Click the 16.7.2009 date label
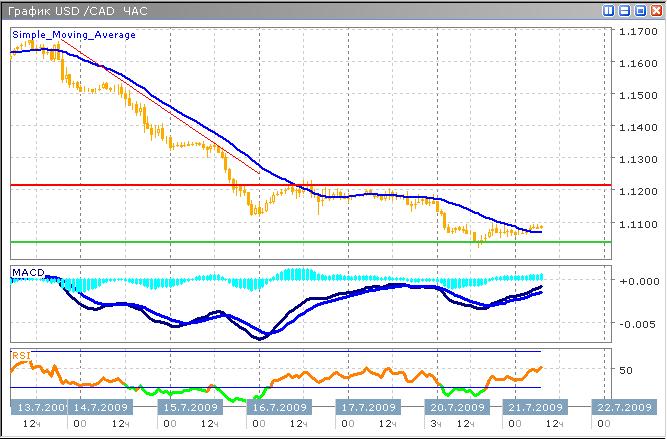 pyautogui.click(x=279, y=407)
